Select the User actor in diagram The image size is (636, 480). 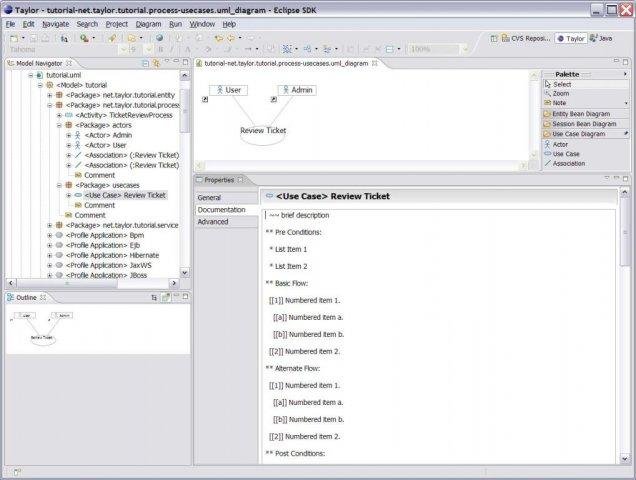point(228,90)
